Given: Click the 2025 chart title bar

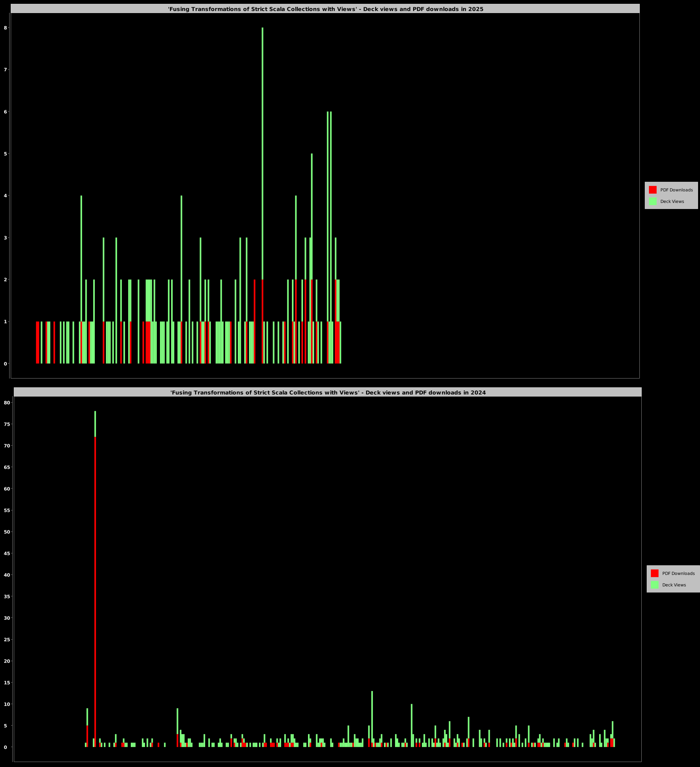Looking at the screenshot, I should [325, 9].
